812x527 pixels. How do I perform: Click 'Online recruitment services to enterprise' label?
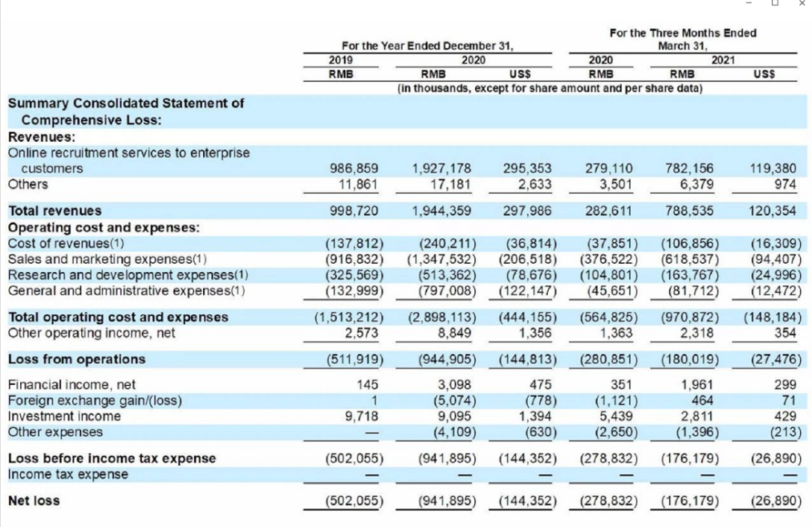(x=128, y=153)
